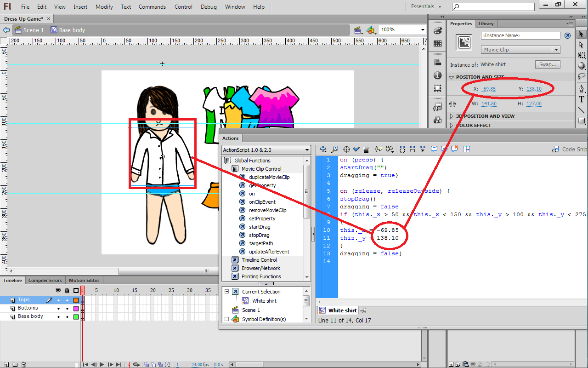The height and width of the screenshot is (368, 588).
Task: Select the Text tool in the Tools panel
Action: click(x=581, y=99)
